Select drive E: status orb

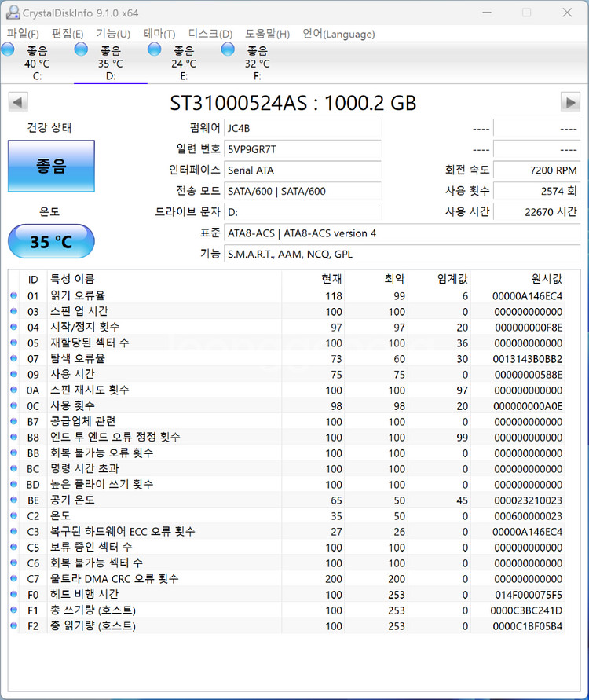[155, 49]
